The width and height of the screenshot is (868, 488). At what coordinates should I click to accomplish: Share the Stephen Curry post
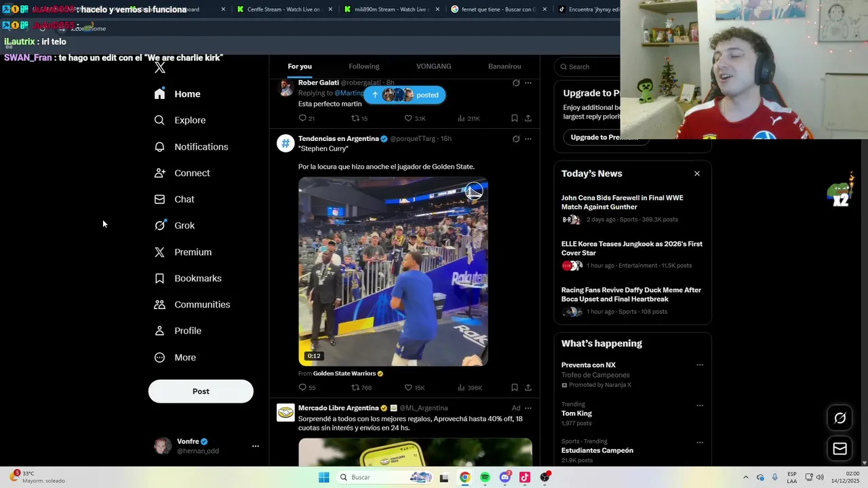[x=528, y=388]
